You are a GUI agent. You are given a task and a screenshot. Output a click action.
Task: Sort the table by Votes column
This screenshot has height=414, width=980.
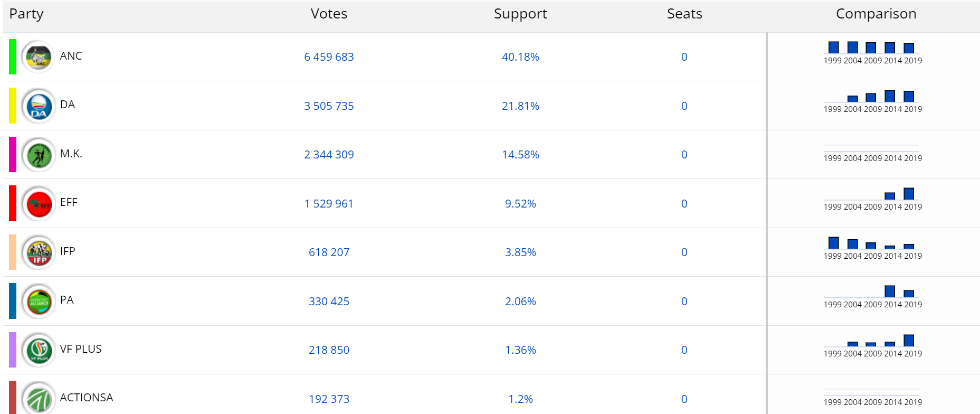329,14
